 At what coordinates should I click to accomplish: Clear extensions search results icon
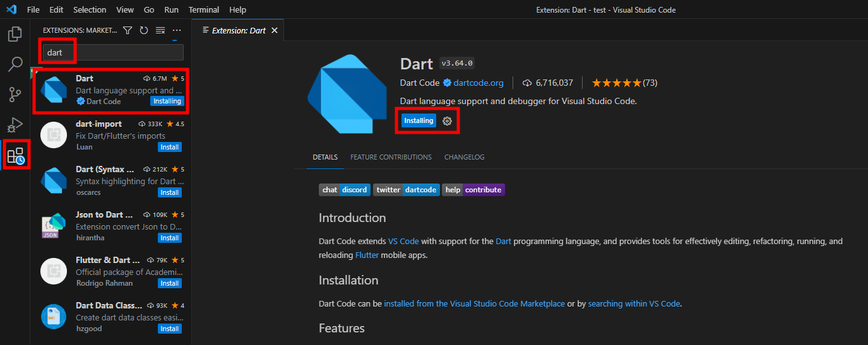pos(160,30)
